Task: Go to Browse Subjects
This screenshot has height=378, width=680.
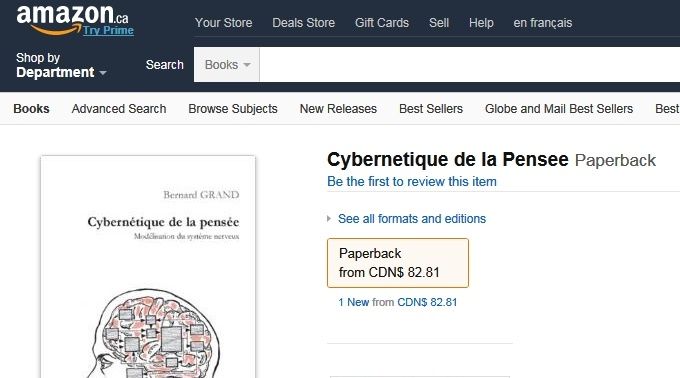Action: pos(233,109)
